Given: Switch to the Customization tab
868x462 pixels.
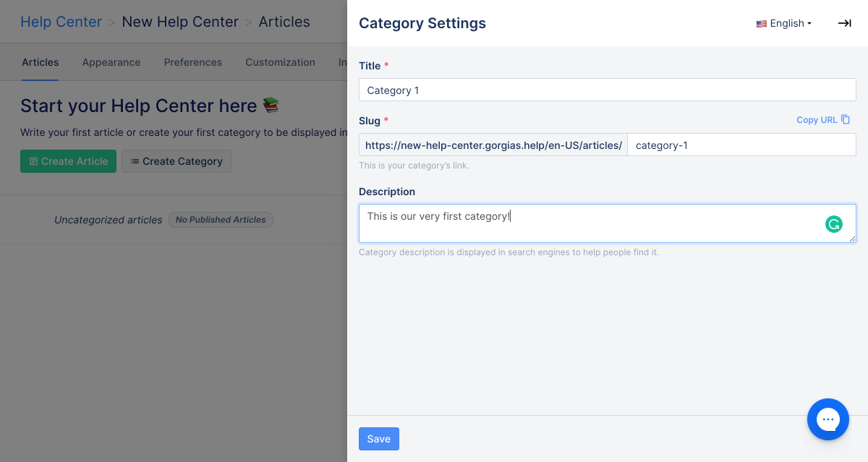Looking at the screenshot, I should click(280, 62).
